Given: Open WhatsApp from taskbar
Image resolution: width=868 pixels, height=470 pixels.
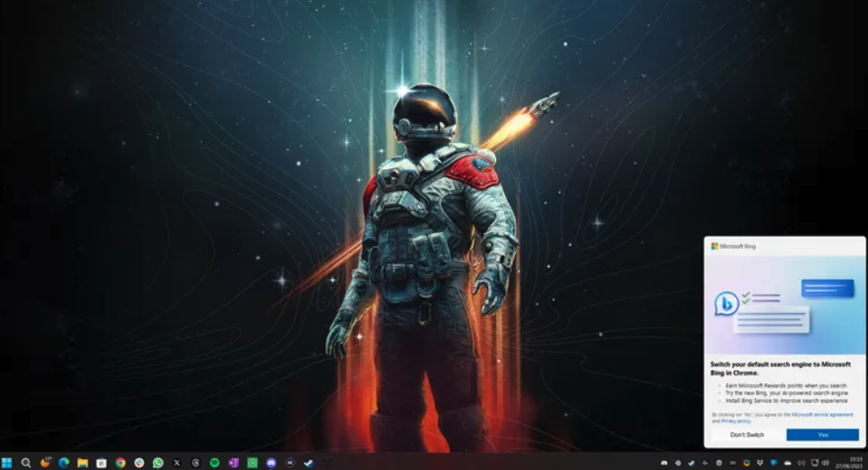Looking at the screenshot, I should point(158,463).
